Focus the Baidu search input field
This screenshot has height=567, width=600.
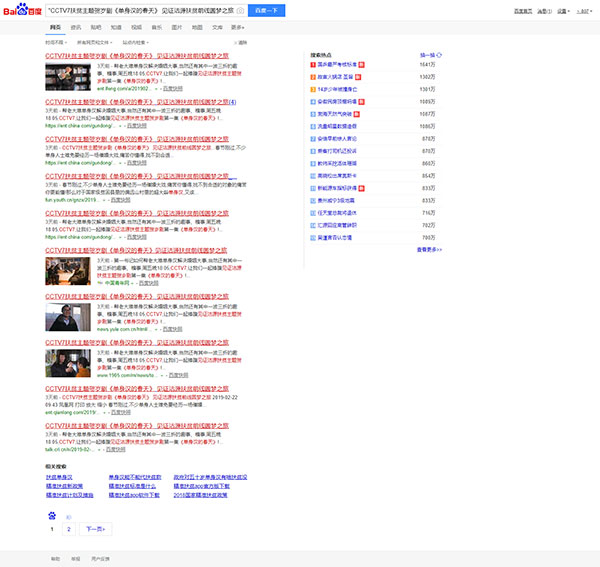[x=142, y=11]
